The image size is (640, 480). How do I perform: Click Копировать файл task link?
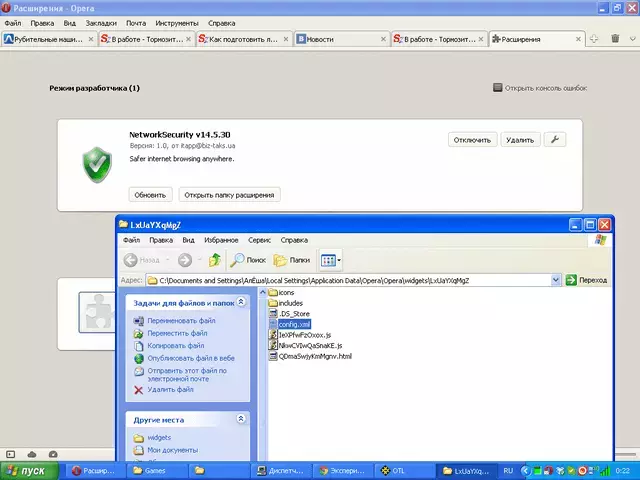(176, 345)
